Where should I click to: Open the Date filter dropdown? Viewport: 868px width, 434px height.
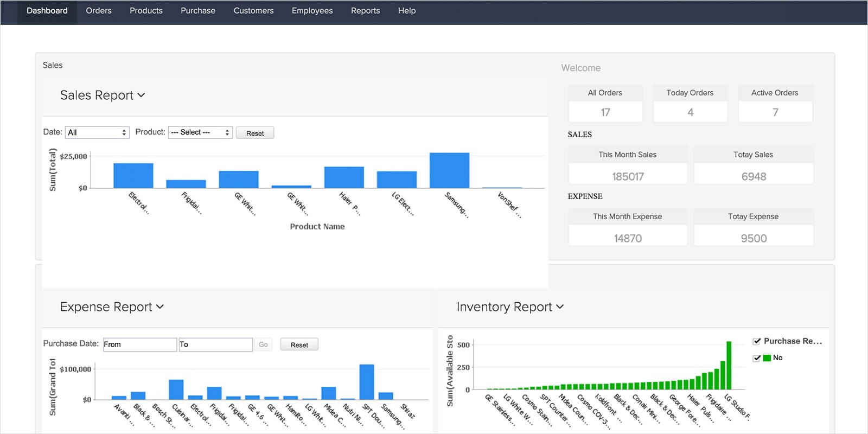[97, 132]
